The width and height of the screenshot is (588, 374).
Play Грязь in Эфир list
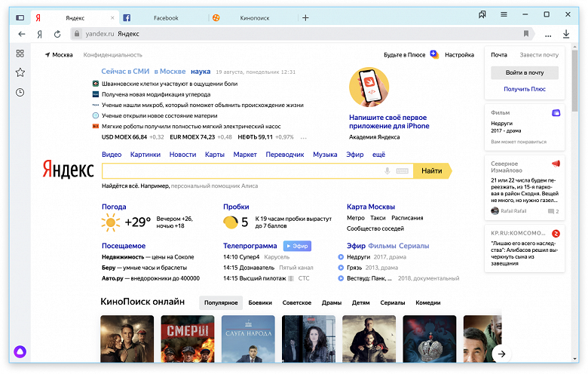point(341,268)
